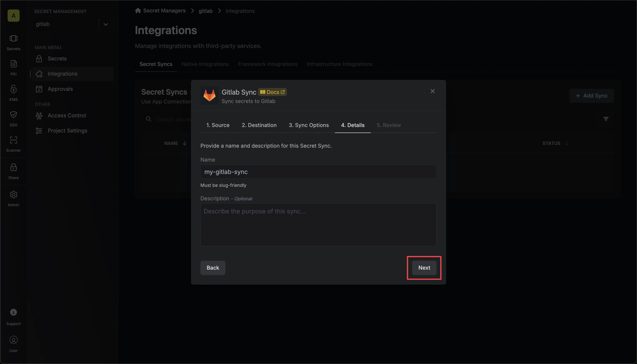This screenshot has height=364, width=637.
Task: Open Access Control menu item
Action: (72, 115)
